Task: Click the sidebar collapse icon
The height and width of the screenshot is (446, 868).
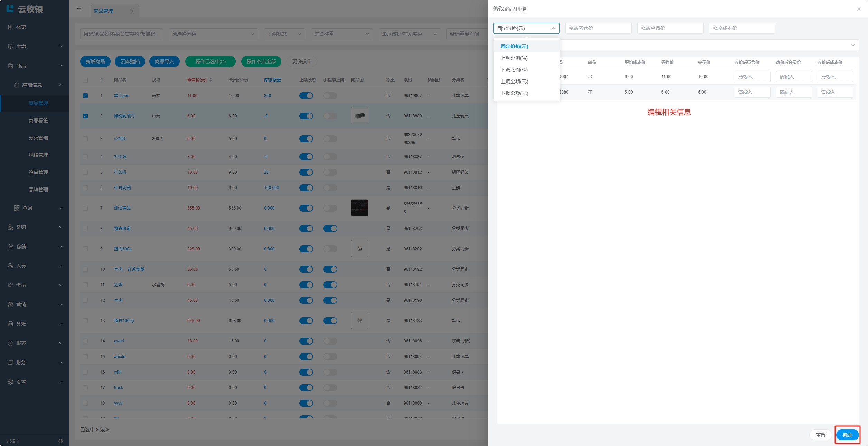Action: (x=79, y=9)
